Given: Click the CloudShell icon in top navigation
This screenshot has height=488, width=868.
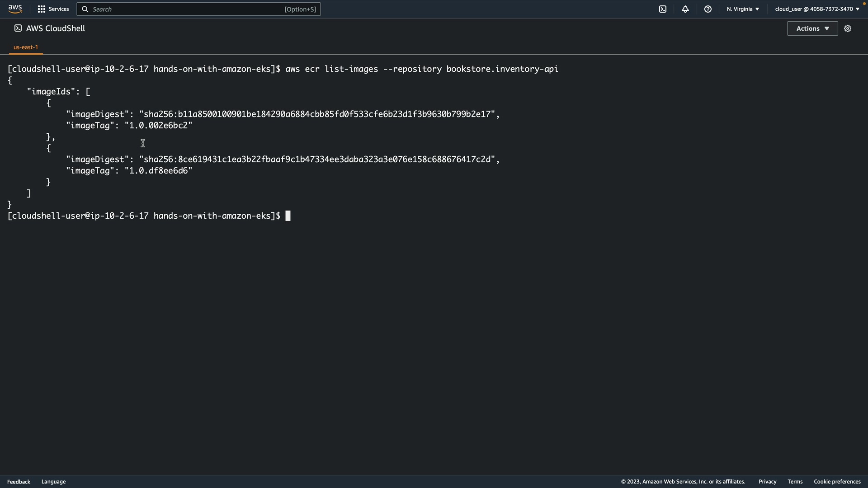Looking at the screenshot, I should pyautogui.click(x=662, y=9).
